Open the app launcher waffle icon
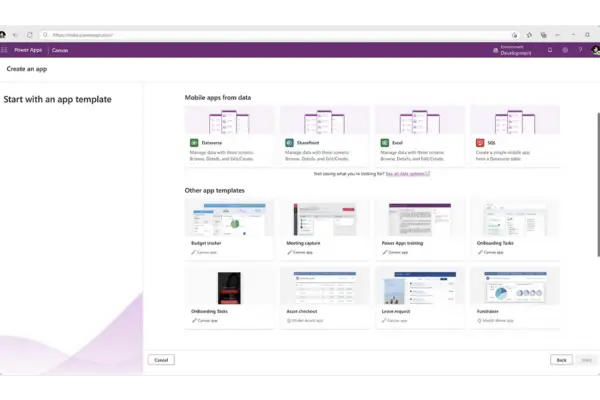 point(4,50)
